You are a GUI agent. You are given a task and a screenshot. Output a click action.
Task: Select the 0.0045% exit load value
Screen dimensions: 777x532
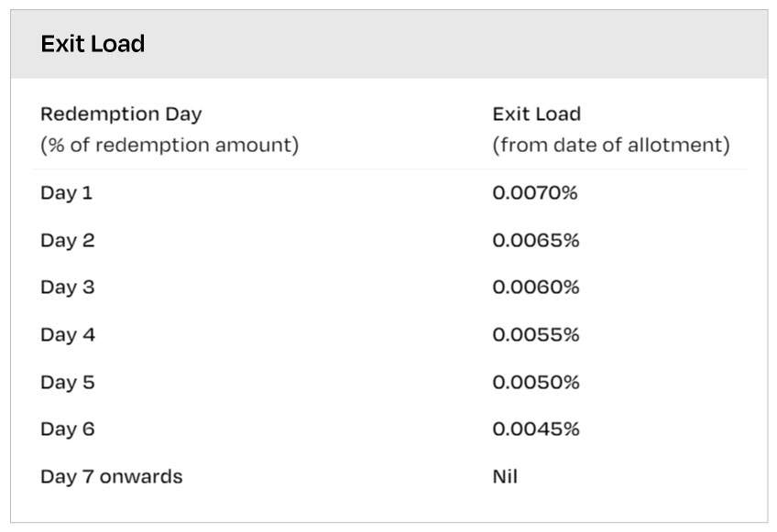coord(536,429)
